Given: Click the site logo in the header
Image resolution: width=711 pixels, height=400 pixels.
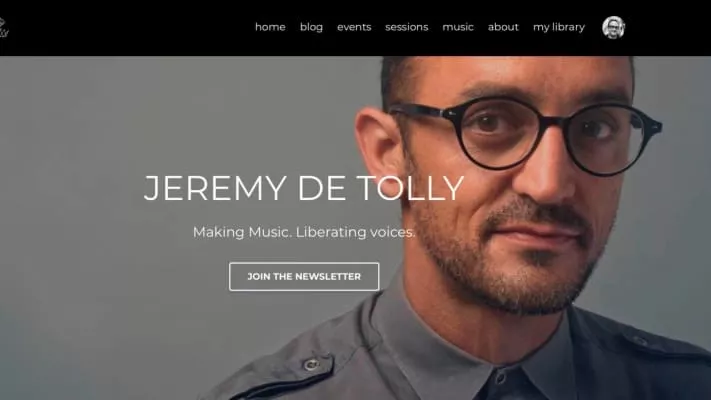Looking at the screenshot, I should tap(4, 27).
